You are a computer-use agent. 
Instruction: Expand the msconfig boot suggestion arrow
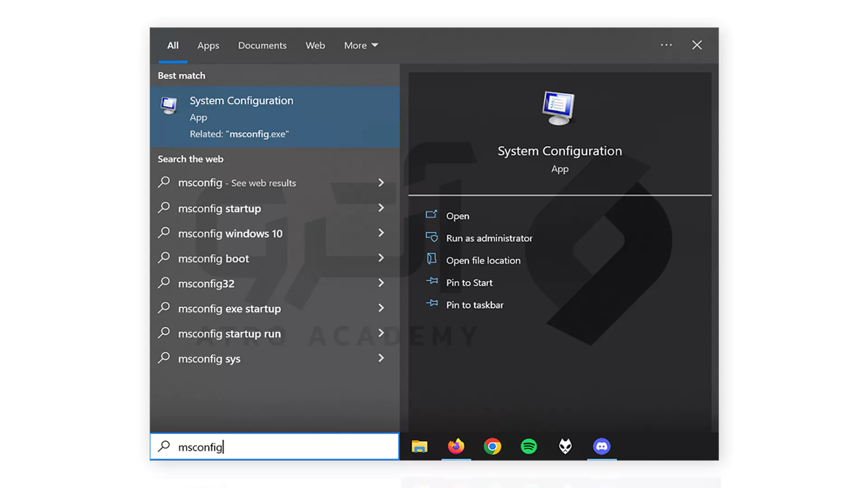coord(381,258)
